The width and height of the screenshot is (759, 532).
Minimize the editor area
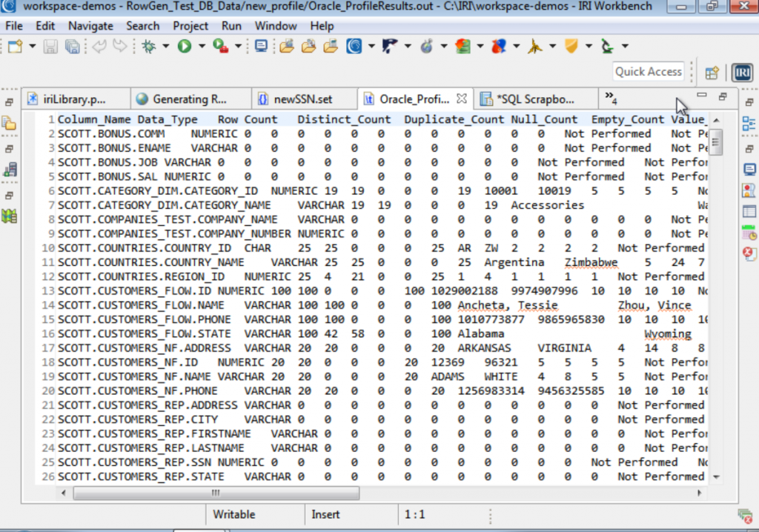click(x=701, y=96)
